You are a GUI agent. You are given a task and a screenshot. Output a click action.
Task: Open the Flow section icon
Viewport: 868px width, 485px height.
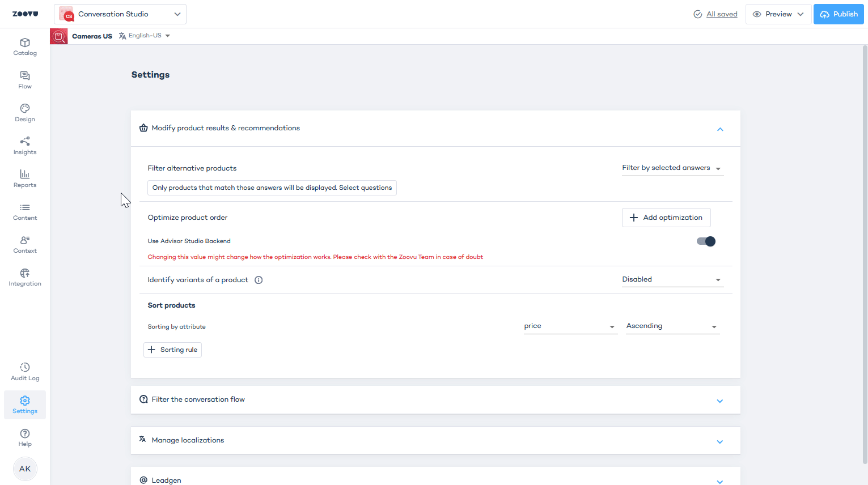25,76
